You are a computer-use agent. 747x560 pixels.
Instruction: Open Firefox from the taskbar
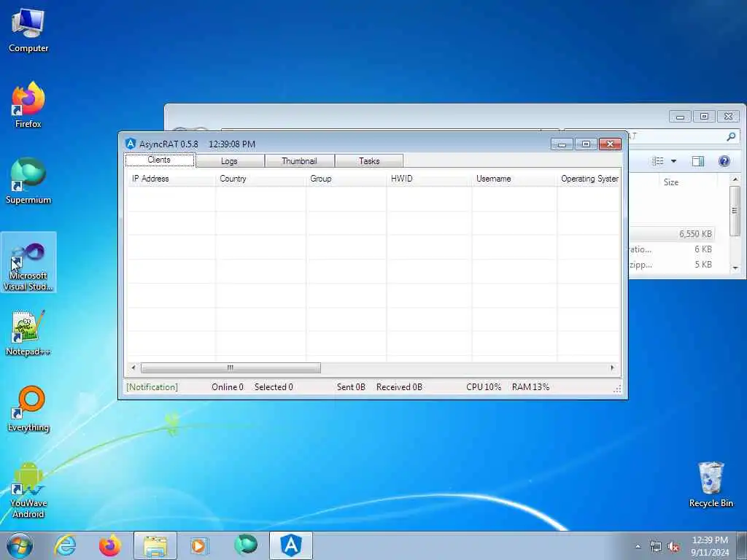pyautogui.click(x=109, y=545)
